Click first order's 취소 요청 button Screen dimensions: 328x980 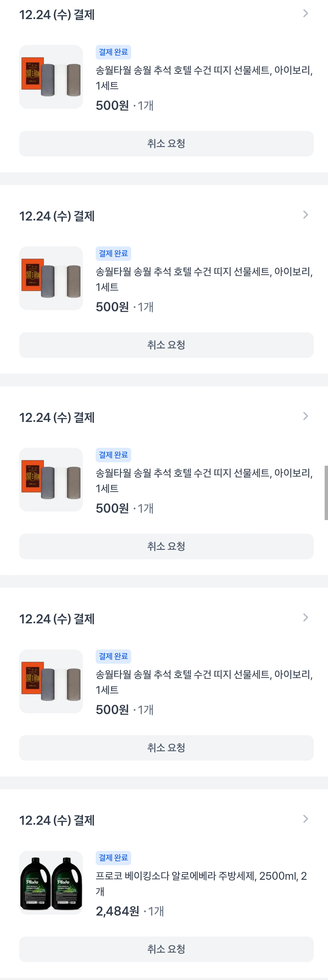pos(166,144)
